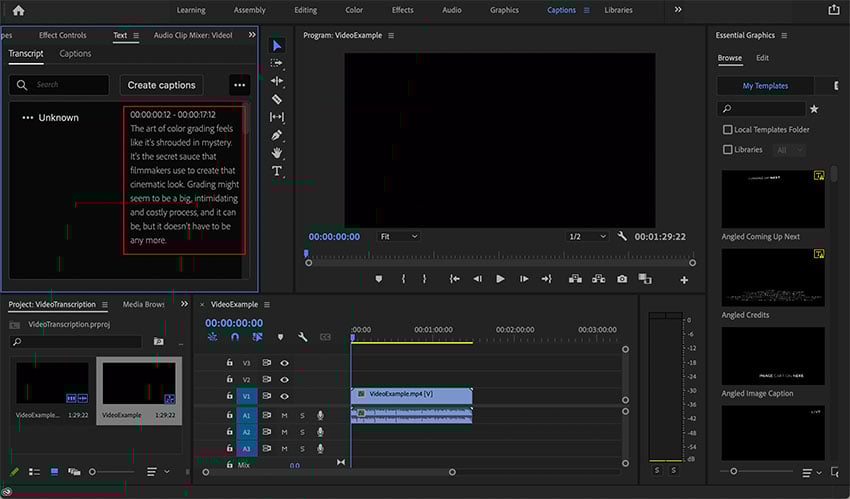Toggle V1 track output eye
Viewport: 850px width, 499px height.
285,396
